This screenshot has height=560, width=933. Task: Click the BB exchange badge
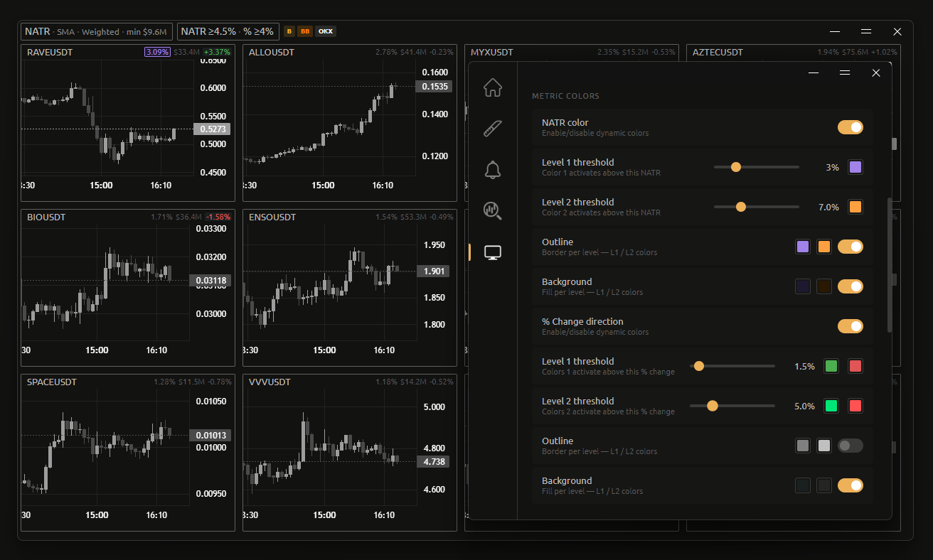[x=304, y=31]
